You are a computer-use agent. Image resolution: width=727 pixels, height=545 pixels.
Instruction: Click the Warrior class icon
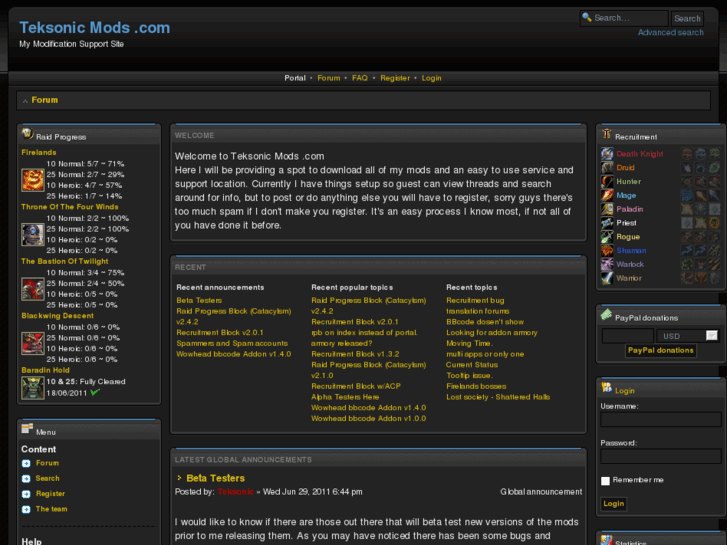(x=607, y=278)
